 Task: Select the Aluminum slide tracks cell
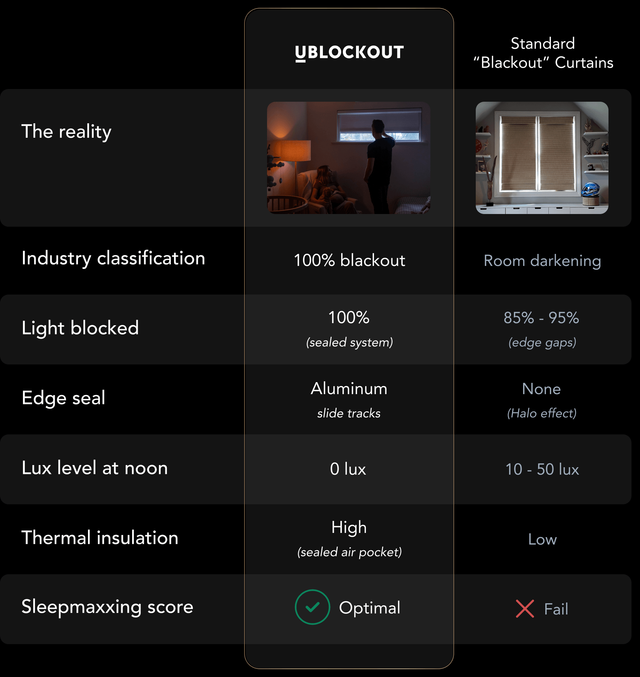point(349,398)
